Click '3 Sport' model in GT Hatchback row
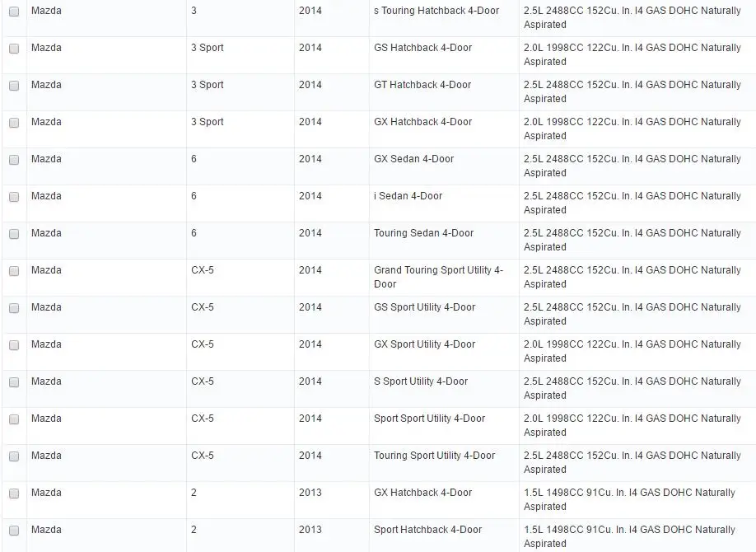The height and width of the screenshot is (552, 756). click(208, 85)
